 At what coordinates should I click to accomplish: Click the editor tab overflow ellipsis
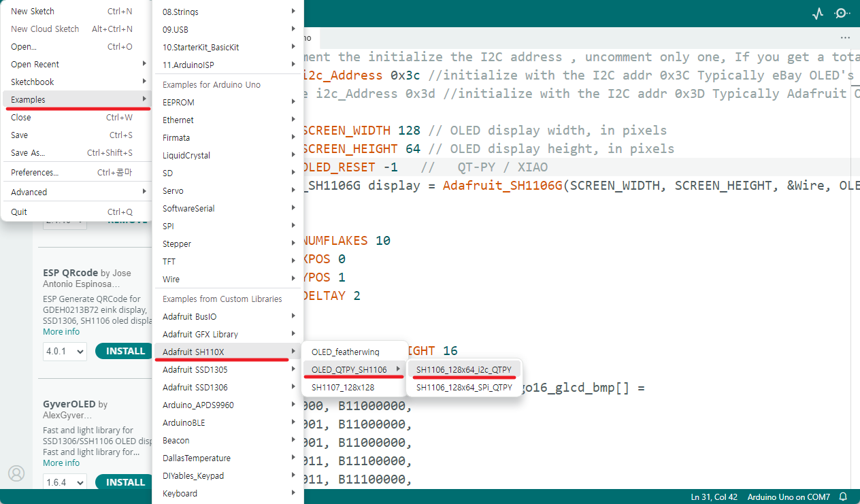click(845, 37)
